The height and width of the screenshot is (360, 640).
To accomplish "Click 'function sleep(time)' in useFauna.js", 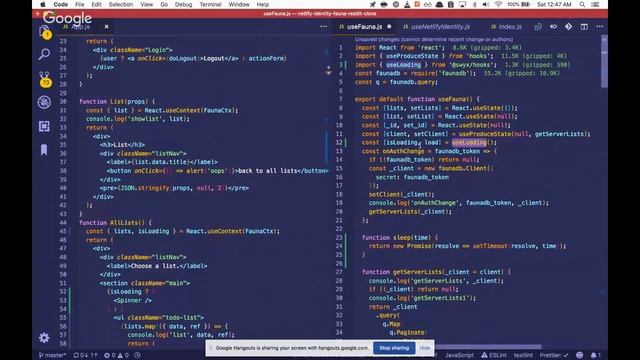I will (x=397, y=238).
